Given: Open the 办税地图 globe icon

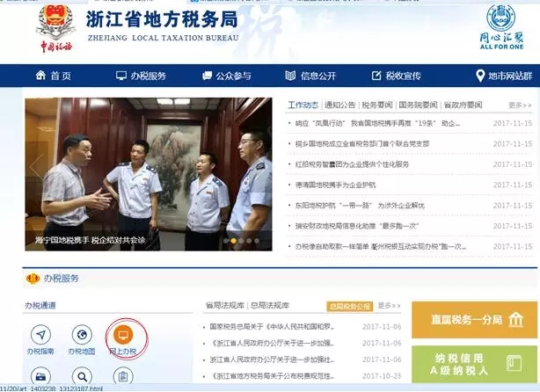Looking at the screenshot, I should pyautogui.click(x=82, y=335).
